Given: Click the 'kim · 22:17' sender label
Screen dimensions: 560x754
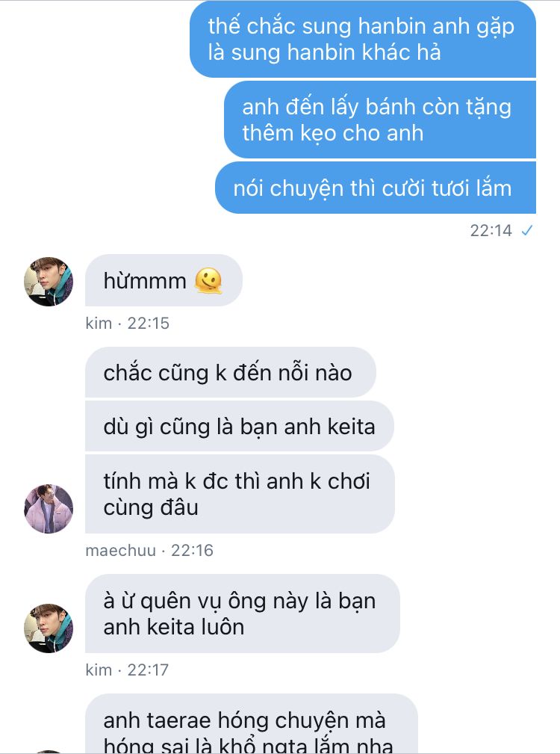Looking at the screenshot, I should (127, 670).
